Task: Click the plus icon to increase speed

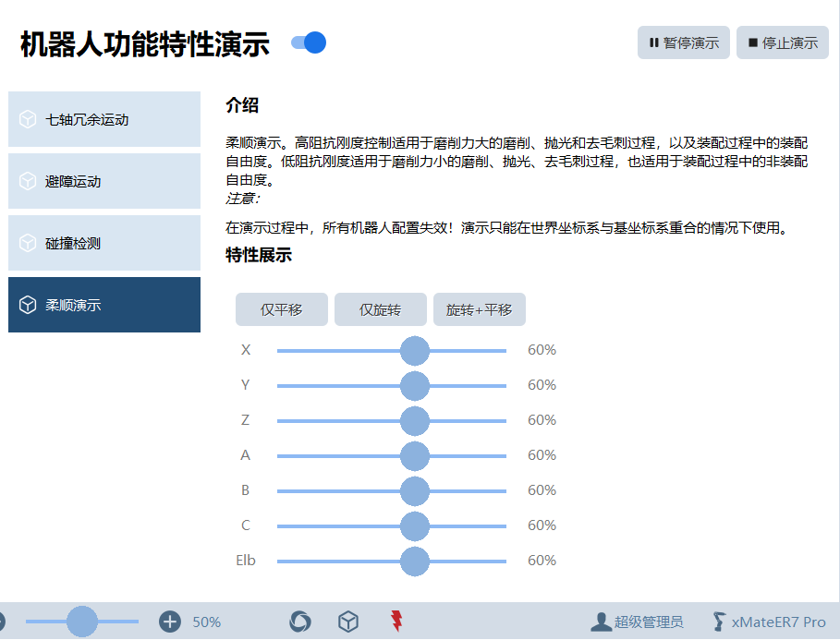Action: [170, 622]
